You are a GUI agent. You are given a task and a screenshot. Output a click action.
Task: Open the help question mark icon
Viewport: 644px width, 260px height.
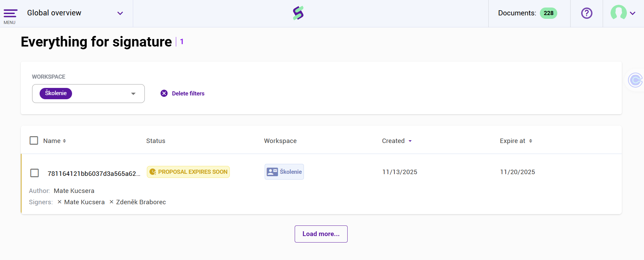[587, 13]
